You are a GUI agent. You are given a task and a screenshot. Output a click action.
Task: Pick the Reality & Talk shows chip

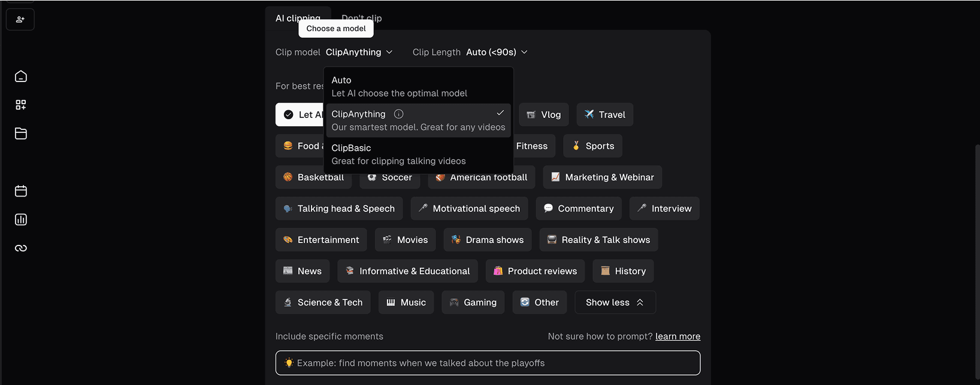click(599, 240)
